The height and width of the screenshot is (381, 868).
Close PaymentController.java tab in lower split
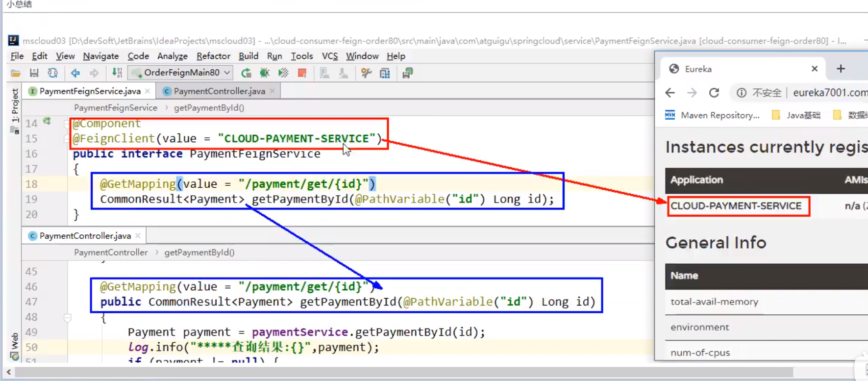[138, 236]
